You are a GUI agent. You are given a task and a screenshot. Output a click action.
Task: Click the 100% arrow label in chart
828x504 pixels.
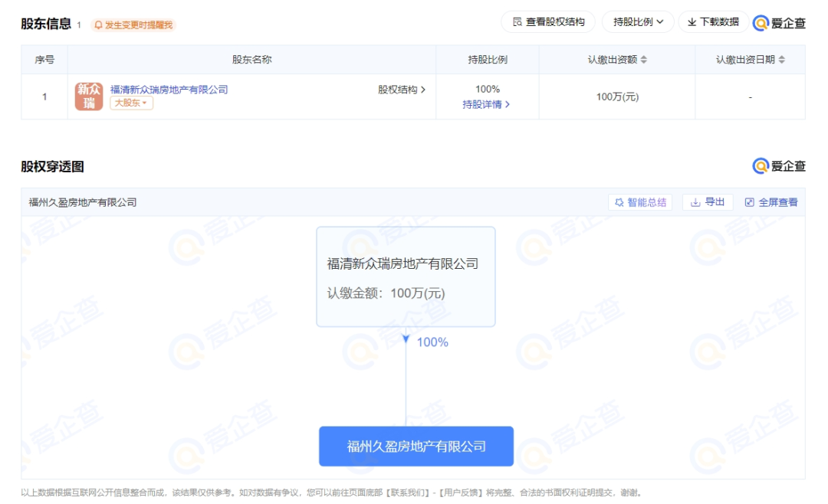(432, 342)
